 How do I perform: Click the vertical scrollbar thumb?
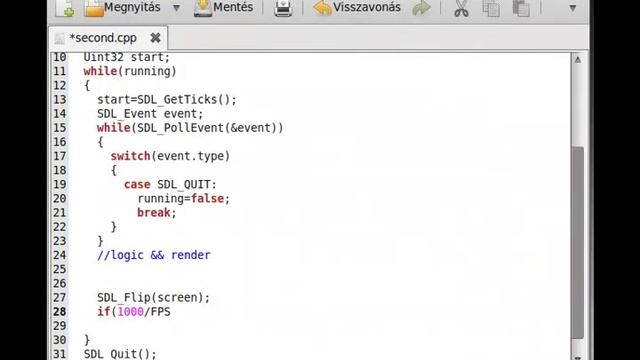(x=578, y=242)
